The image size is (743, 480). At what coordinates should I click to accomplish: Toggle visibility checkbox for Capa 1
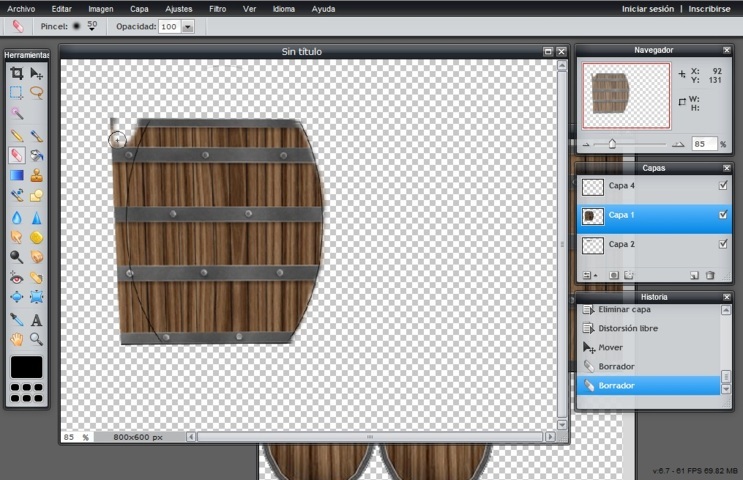(723, 215)
